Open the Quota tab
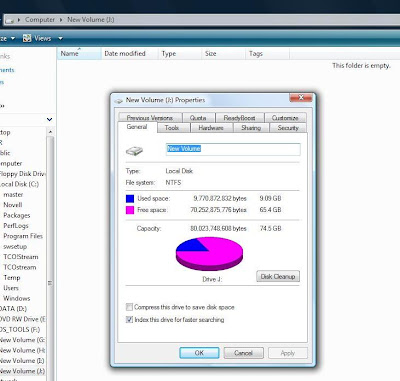The image size is (400, 381). tap(198, 118)
